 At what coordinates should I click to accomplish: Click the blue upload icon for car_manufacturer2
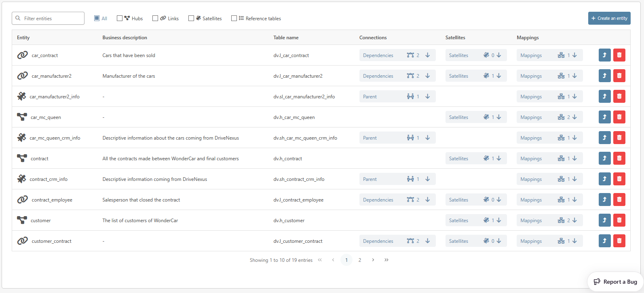point(604,76)
